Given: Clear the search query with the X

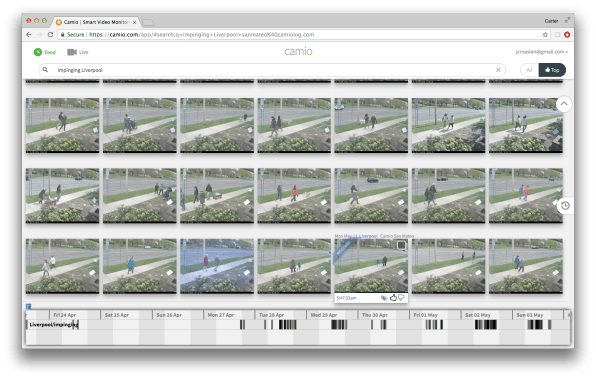Looking at the screenshot, I should (498, 70).
